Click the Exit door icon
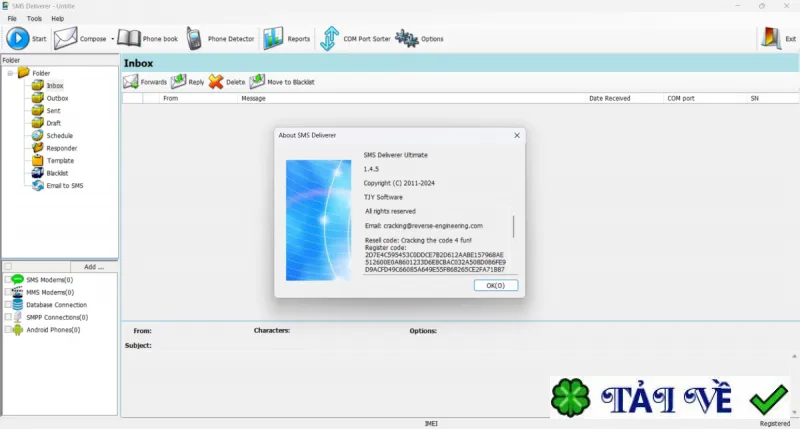This screenshot has height=429, width=800. coord(771,38)
